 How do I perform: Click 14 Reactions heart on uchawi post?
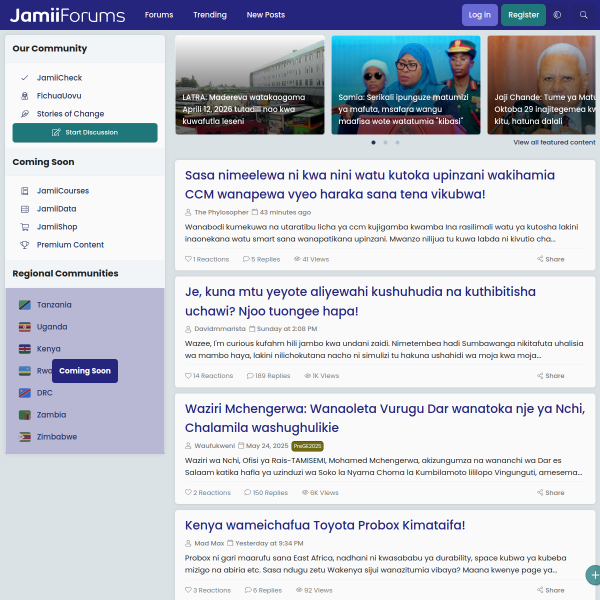(x=188, y=376)
